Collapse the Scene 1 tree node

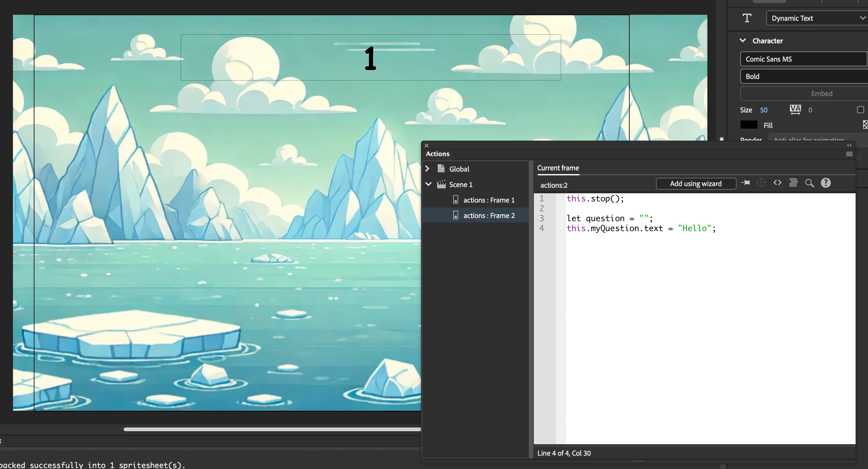428,184
